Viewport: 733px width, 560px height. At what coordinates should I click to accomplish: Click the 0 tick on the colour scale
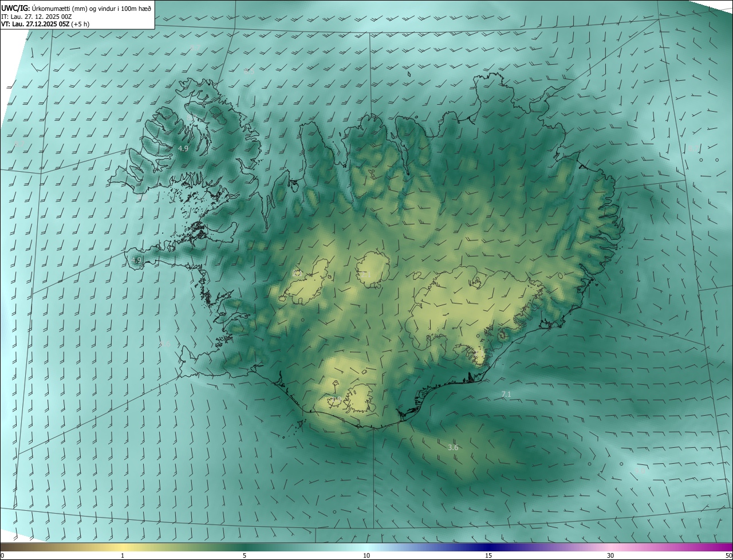pyautogui.click(x=2, y=555)
